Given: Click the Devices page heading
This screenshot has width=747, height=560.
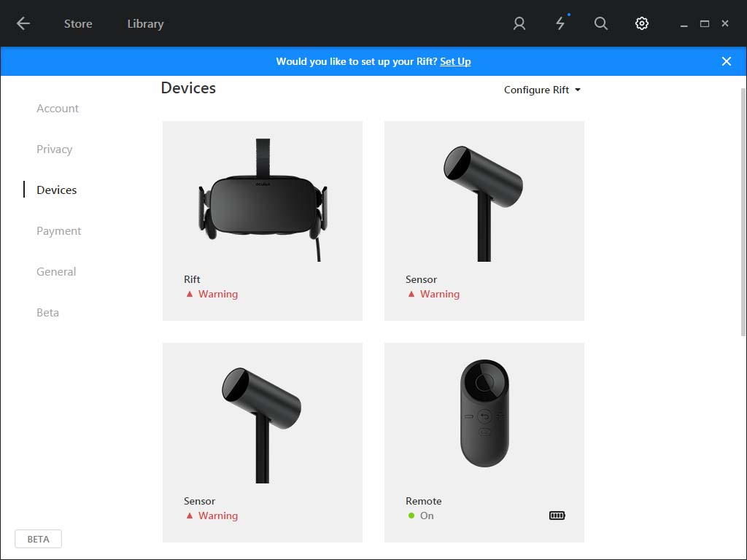Looking at the screenshot, I should 188,88.
